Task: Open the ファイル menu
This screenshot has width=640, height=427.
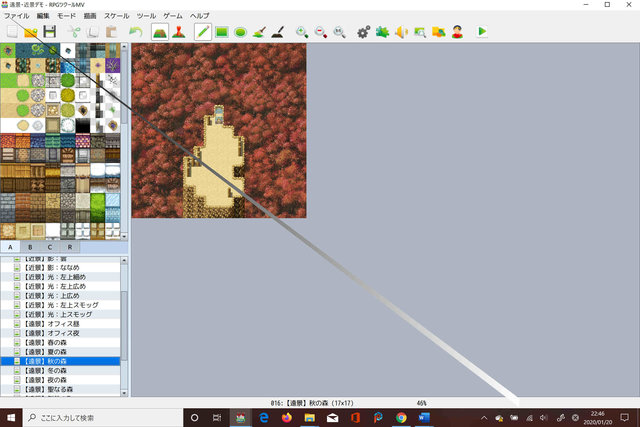Action: (17, 16)
